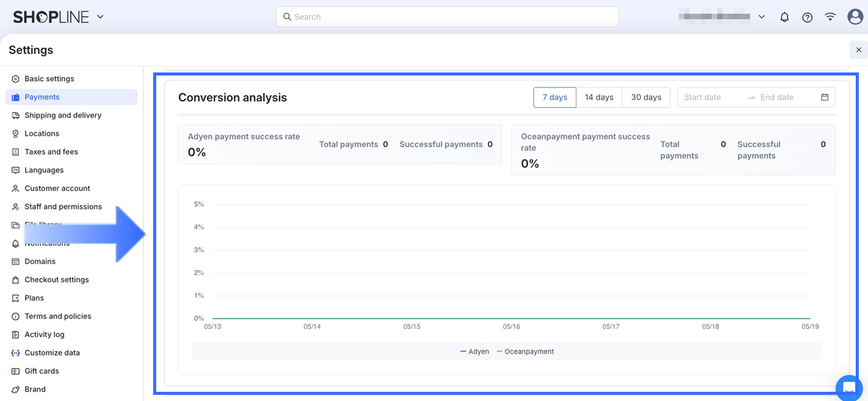Click the Gift cards sidebar icon

pos(16,371)
